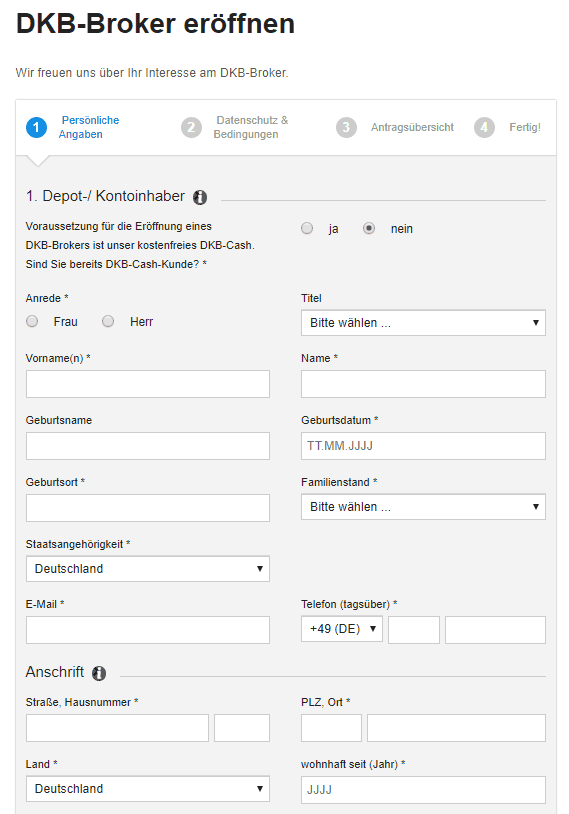Focus the Geburtsort field
This screenshot has width=569, height=814.
pos(148,508)
